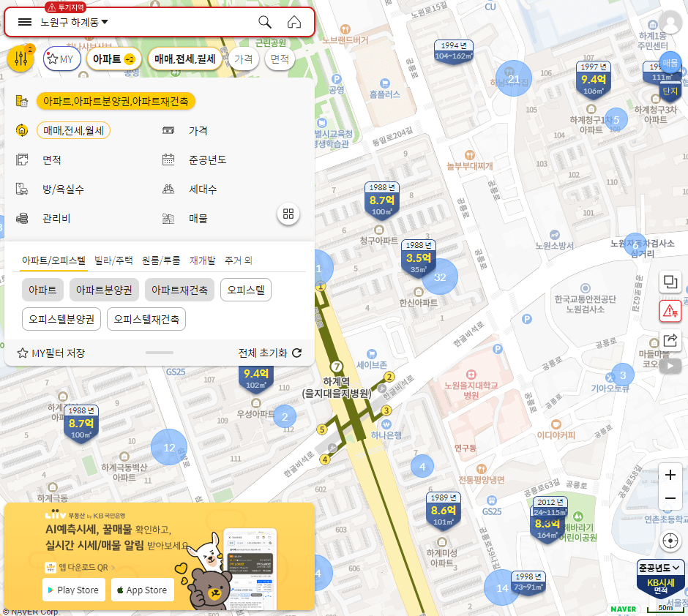Open the hamburger menu in the search bar
The image size is (688, 616).
(25, 22)
